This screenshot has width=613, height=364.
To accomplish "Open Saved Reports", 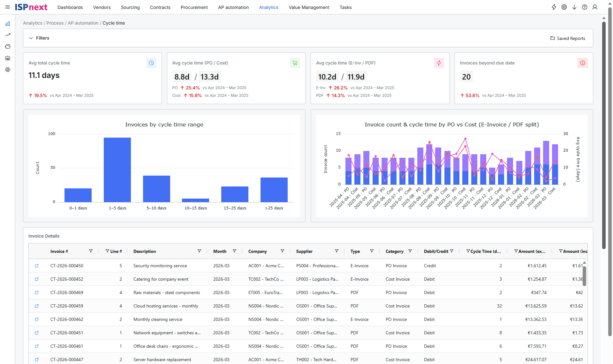I will coord(568,38).
